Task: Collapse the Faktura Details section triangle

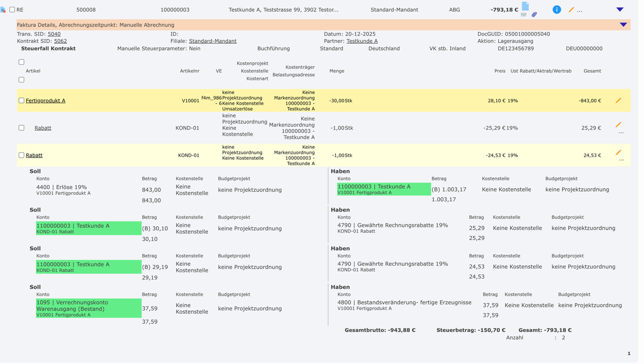Action: (x=623, y=25)
